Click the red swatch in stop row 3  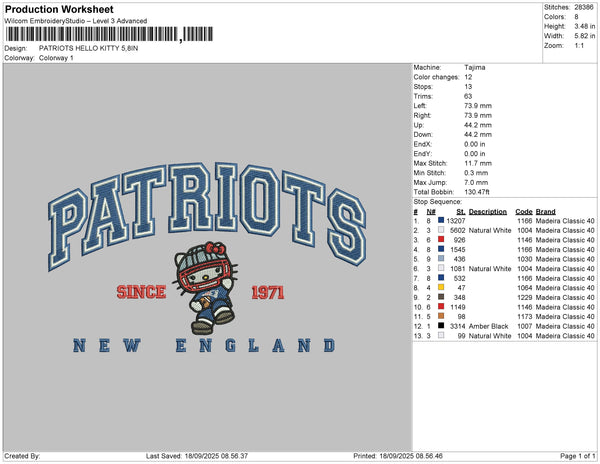coord(441,239)
